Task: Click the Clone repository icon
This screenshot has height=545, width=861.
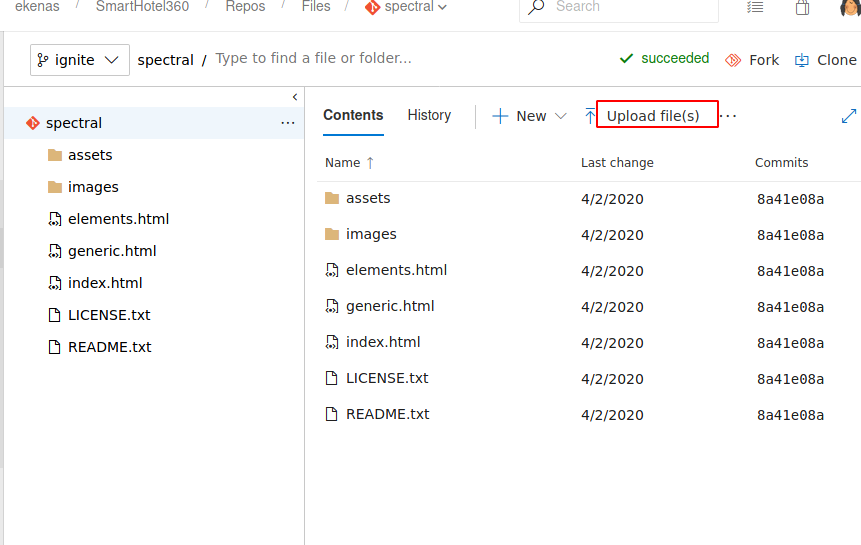Action: click(802, 60)
